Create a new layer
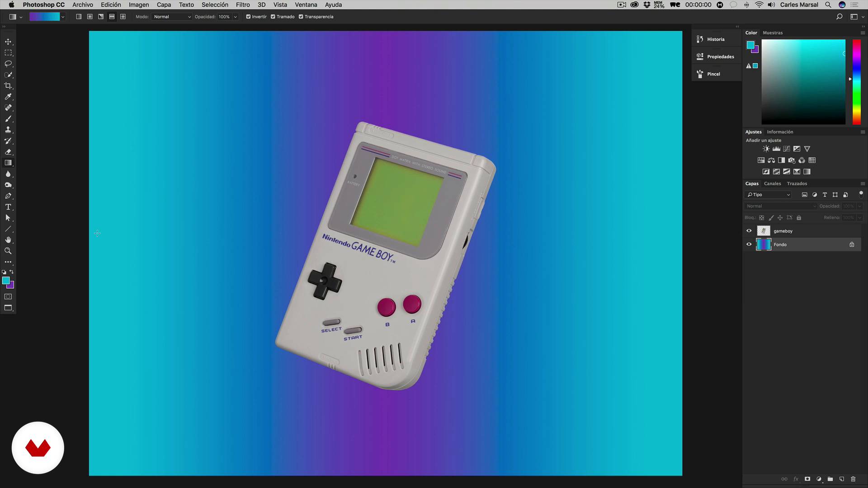Viewport: 868px width, 488px height. [842, 479]
